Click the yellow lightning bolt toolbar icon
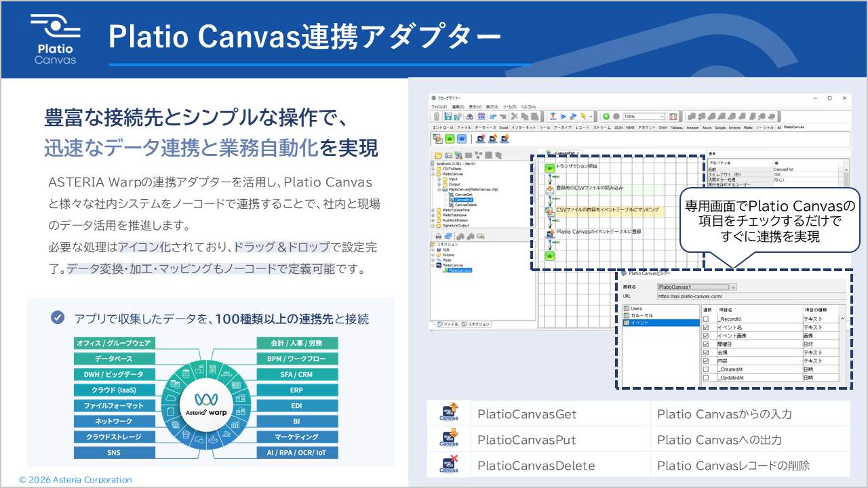Screen dimensions: 868x488 [582, 117]
